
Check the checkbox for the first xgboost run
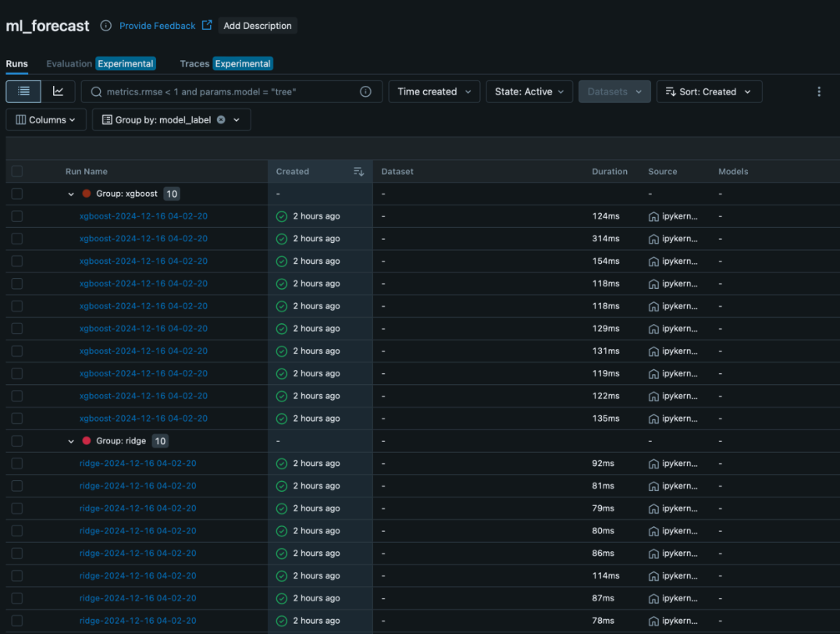pyautogui.click(x=16, y=215)
